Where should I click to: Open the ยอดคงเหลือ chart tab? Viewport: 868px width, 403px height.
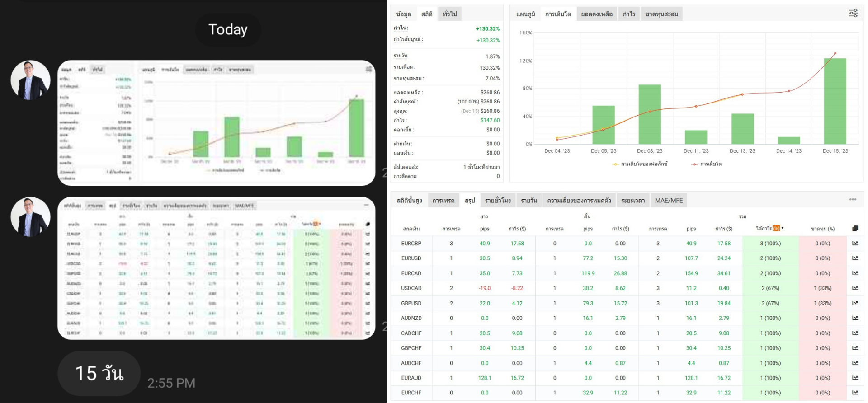[x=597, y=14]
